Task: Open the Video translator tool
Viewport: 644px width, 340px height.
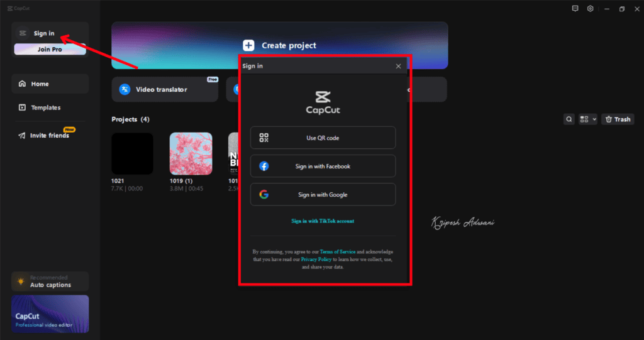Action: [165, 89]
